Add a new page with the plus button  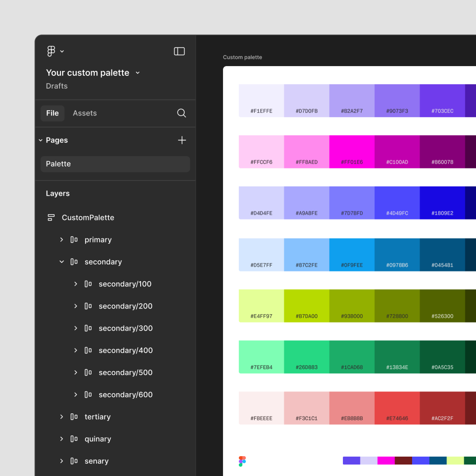click(182, 140)
